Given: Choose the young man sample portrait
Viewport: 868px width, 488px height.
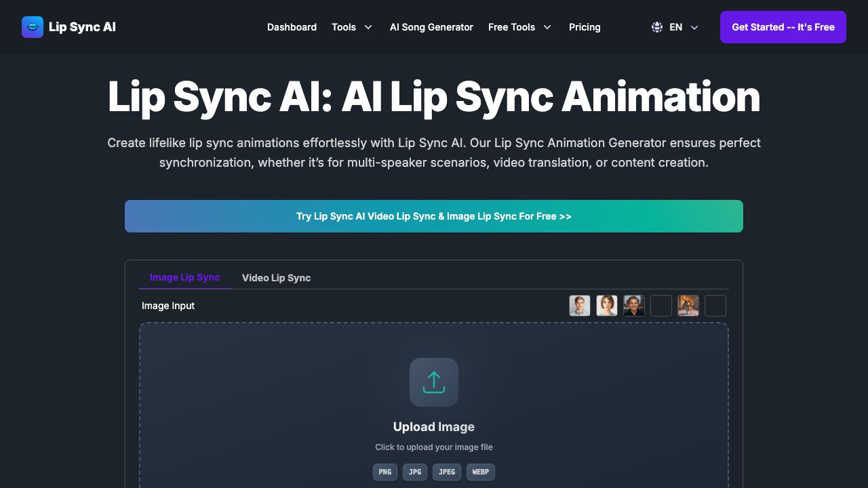Looking at the screenshot, I should (x=580, y=306).
